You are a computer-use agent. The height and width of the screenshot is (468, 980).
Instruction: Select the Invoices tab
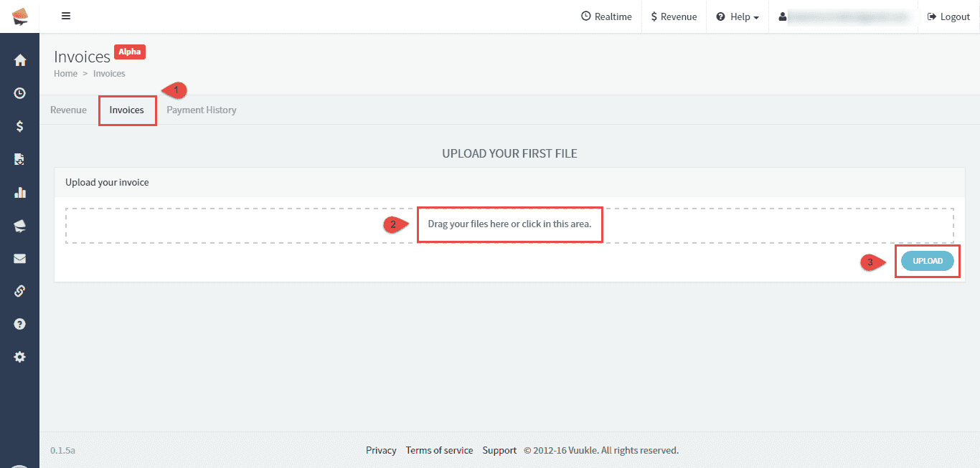pos(127,110)
